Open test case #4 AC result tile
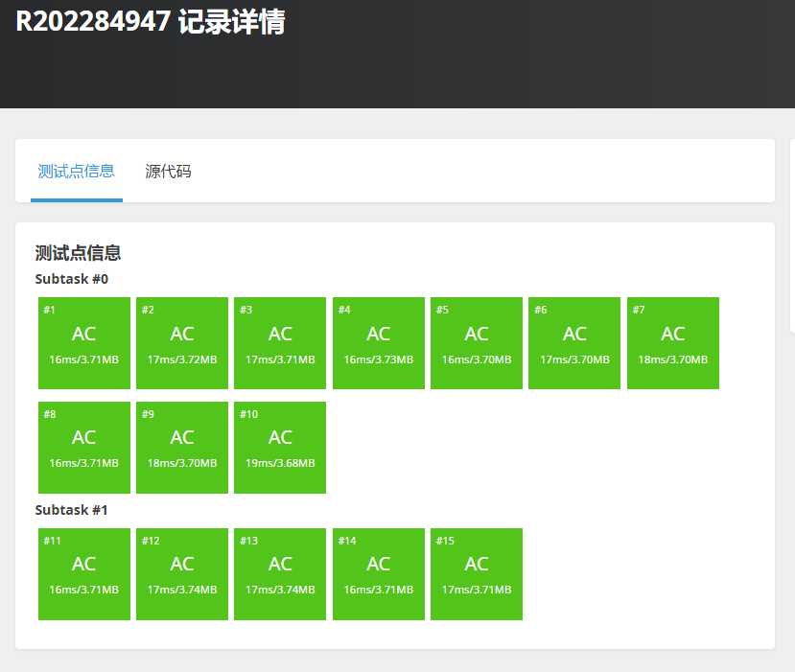 [378, 343]
